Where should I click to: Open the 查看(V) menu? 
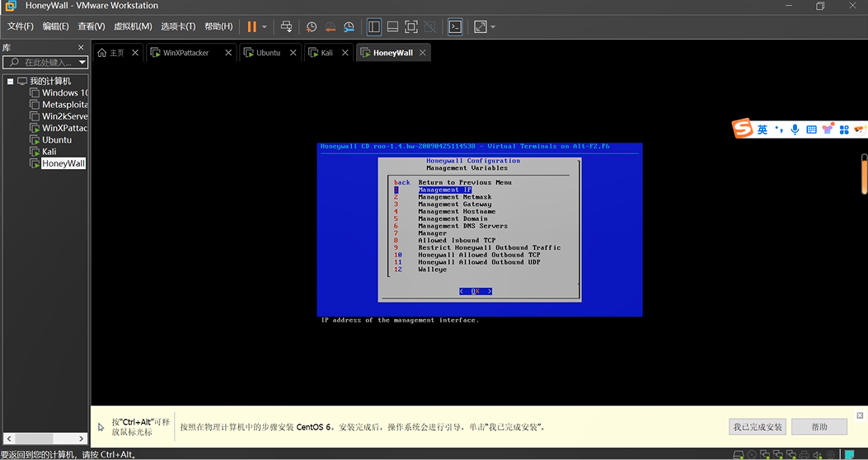click(x=91, y=26)
